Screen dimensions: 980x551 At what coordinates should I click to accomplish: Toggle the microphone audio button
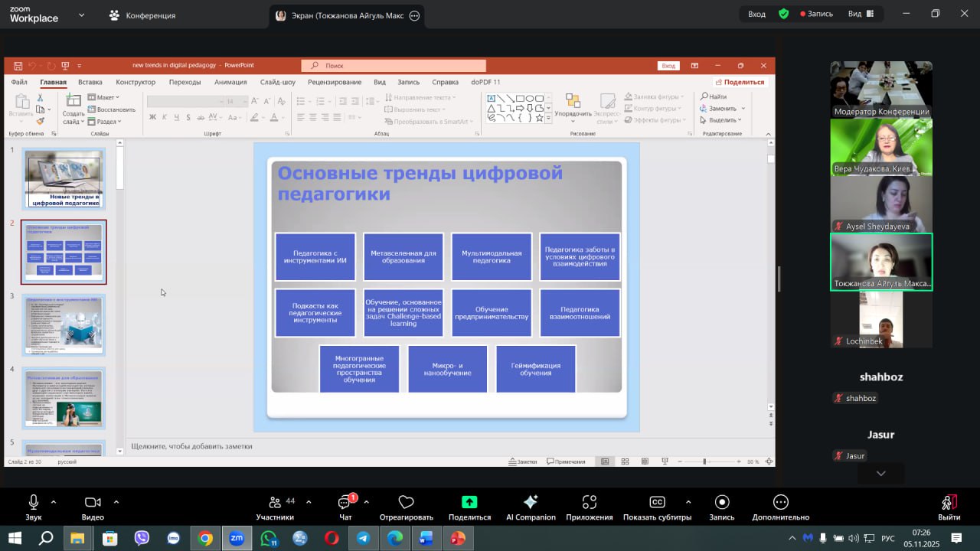(34, 503)
